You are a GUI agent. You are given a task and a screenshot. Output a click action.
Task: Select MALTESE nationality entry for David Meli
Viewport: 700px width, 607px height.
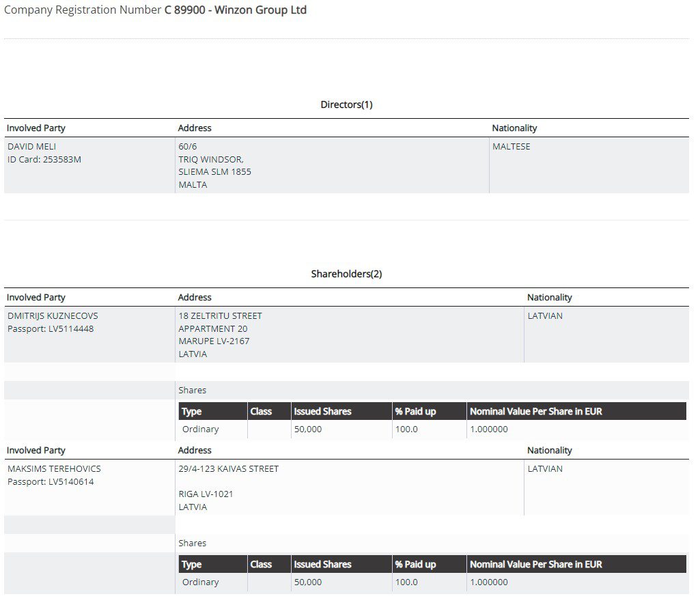(511, 146)
